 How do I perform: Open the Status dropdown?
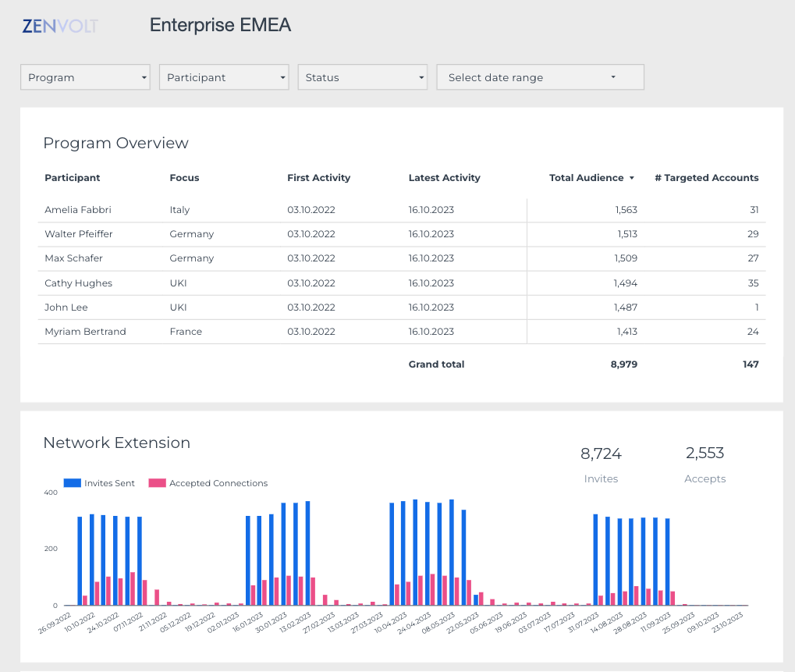click(x=362, y=77)
